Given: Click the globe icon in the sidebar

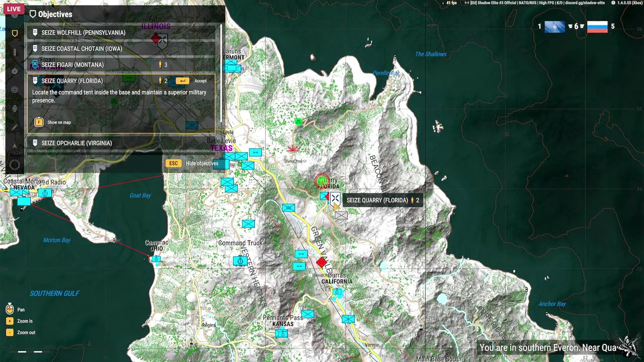Looking at the screenshot, I should pos(15,89).
